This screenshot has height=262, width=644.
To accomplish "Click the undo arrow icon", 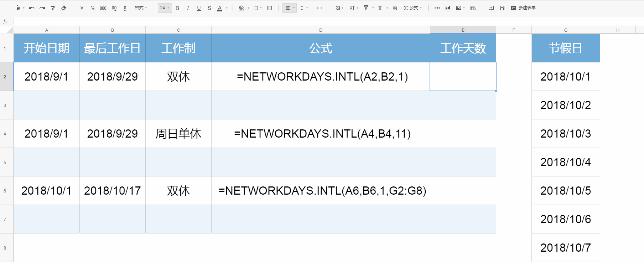I will click(31, 8).
